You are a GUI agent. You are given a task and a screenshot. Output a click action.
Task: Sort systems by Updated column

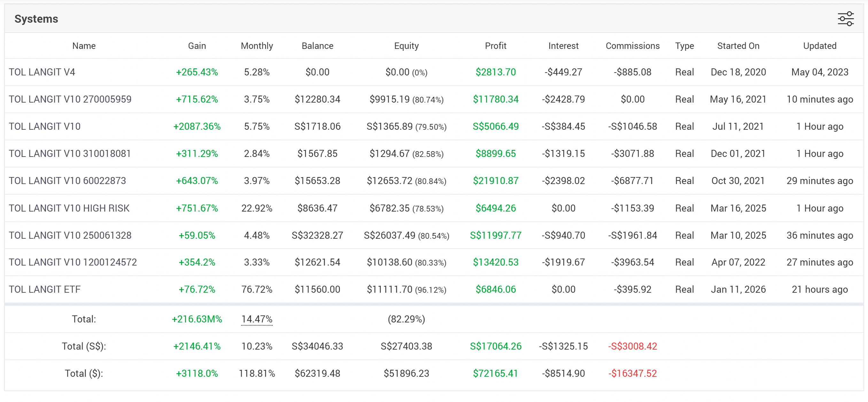[819, 46]
